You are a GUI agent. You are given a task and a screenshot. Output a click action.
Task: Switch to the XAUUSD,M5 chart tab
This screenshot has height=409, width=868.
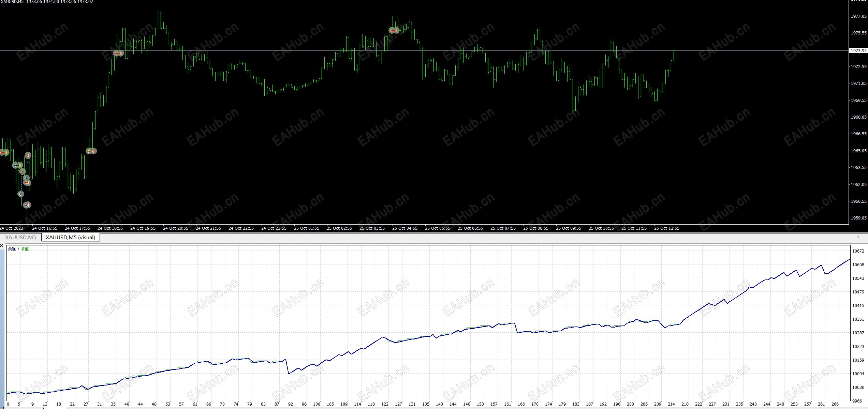(20, 238)
